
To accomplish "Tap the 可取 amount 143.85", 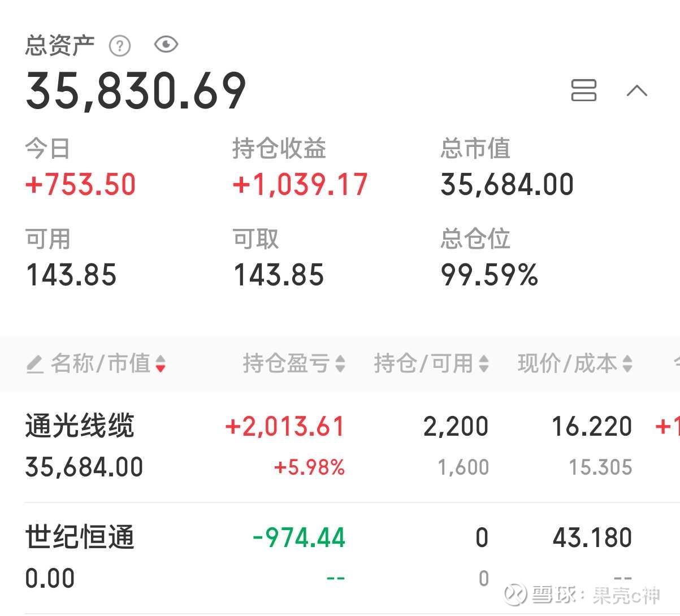I will click(x=279, y=275).
